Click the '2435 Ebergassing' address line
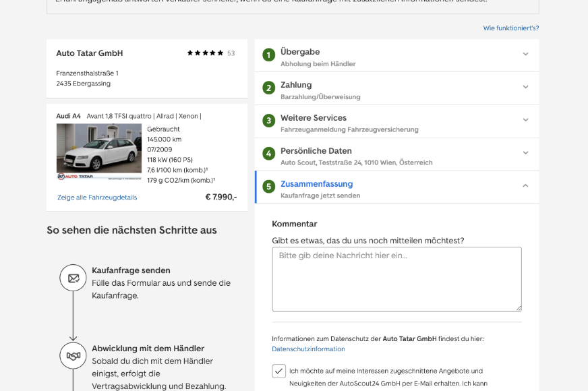This screenshot has width=588, height=391. pos(83,83)
